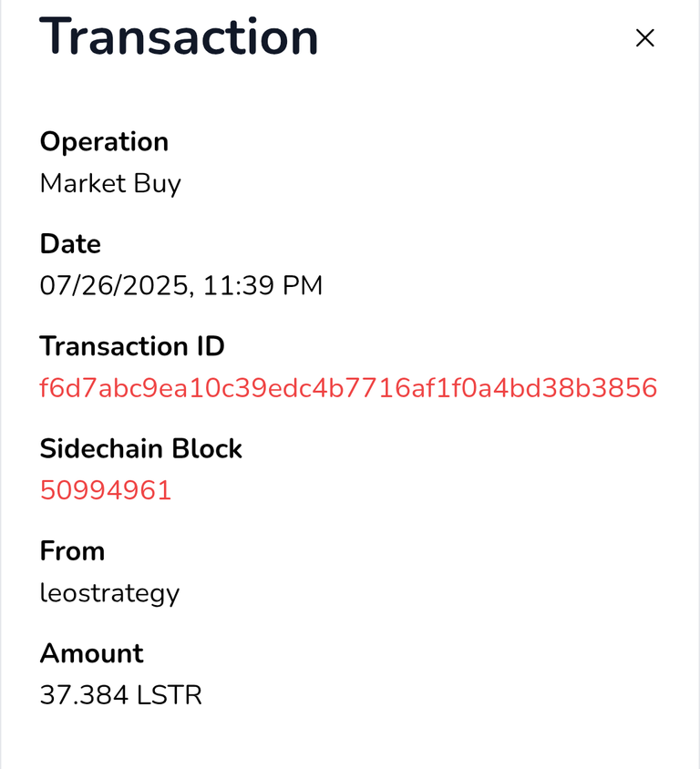Click the Market Buy operation value
The image size is (700, 769).
pos(110,184)
